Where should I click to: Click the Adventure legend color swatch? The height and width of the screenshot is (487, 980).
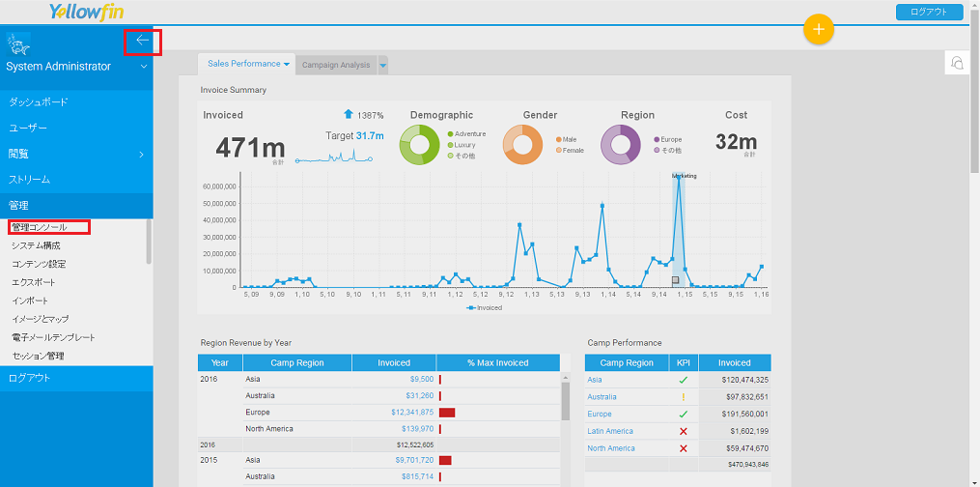coord(451,133)
